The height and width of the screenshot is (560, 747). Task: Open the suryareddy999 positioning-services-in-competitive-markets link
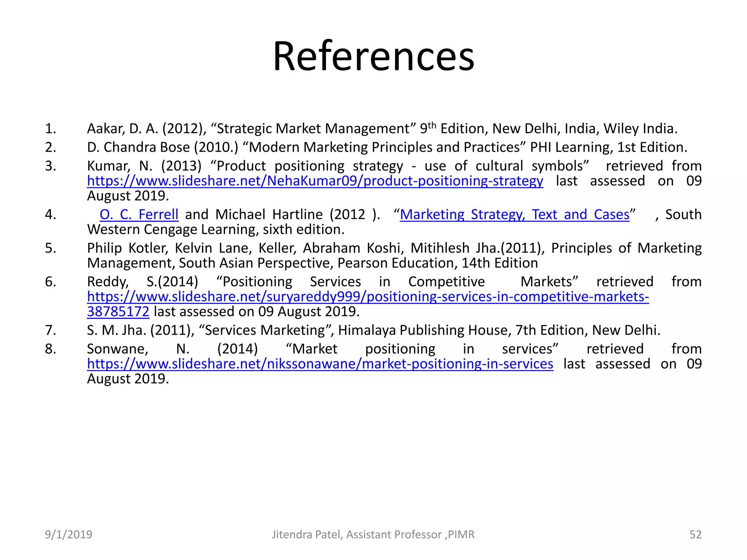point(368,297)
